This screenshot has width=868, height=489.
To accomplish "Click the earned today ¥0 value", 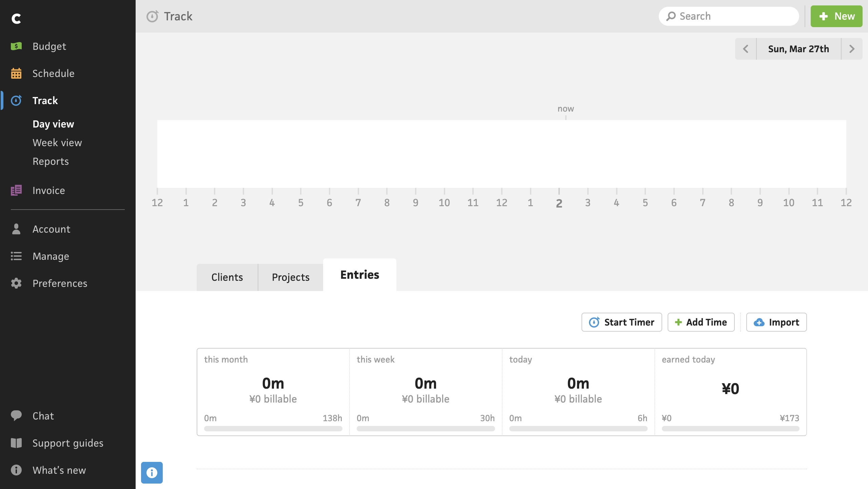I will pos(730,389).
